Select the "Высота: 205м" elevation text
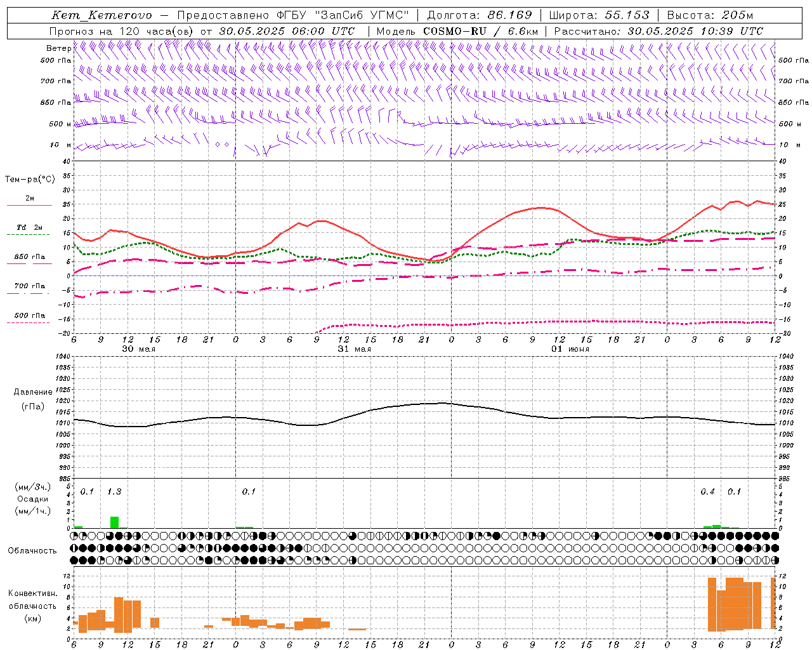 (x=710, y=15)
